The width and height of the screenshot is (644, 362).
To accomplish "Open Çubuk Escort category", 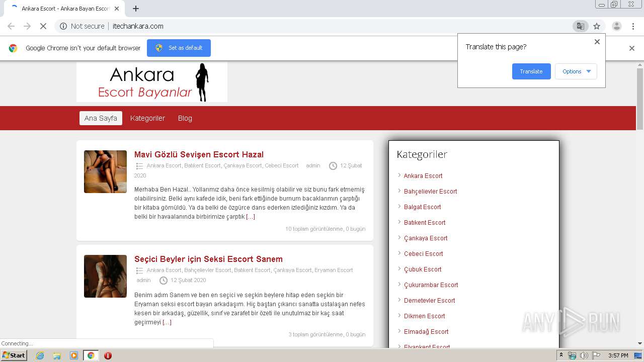I will click(423, 269).
